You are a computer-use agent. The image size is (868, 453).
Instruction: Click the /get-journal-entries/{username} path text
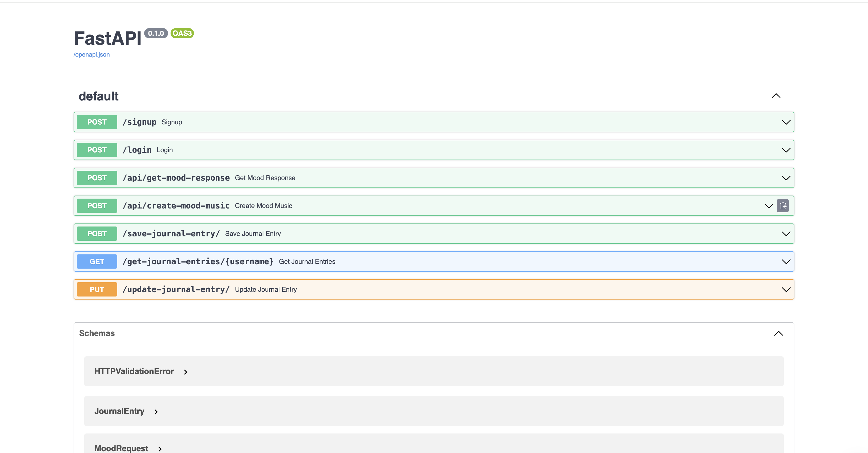(x=198, y=262)
